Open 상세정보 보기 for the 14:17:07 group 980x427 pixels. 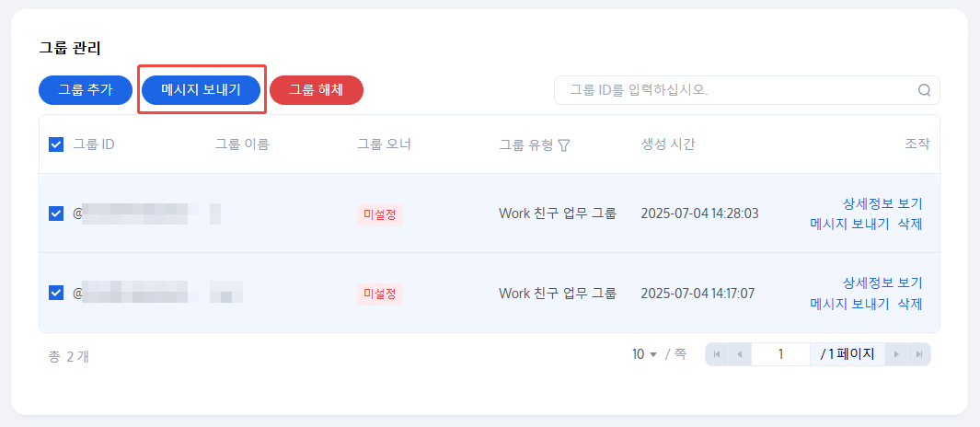tap(882, 283)
